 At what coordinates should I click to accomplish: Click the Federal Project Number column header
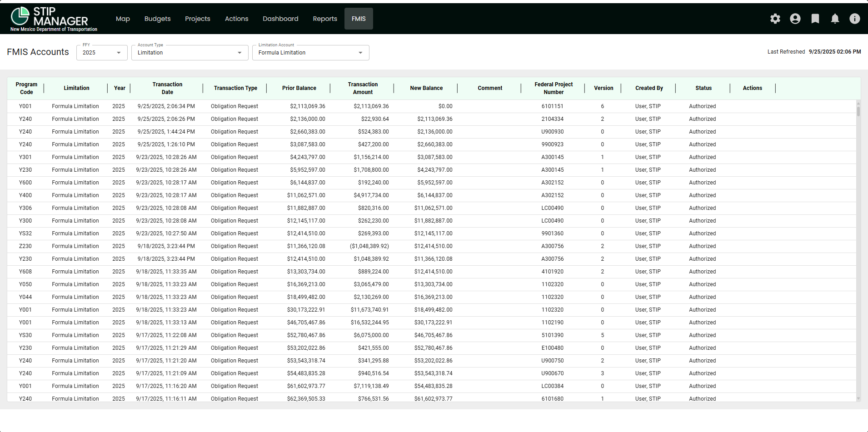point(554,88)
